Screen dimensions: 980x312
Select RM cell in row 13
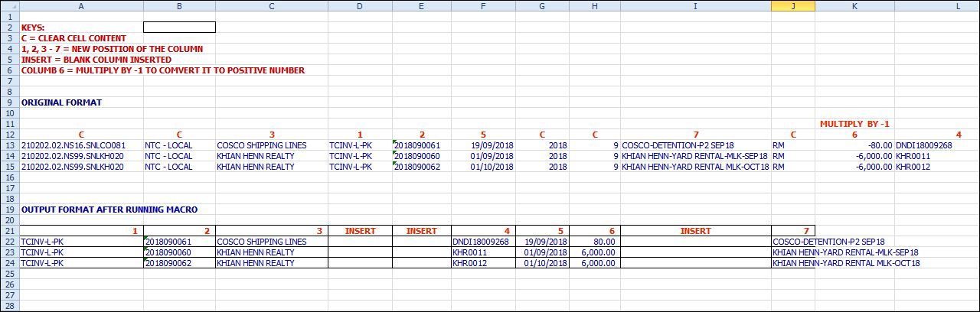tap(793, 145)
